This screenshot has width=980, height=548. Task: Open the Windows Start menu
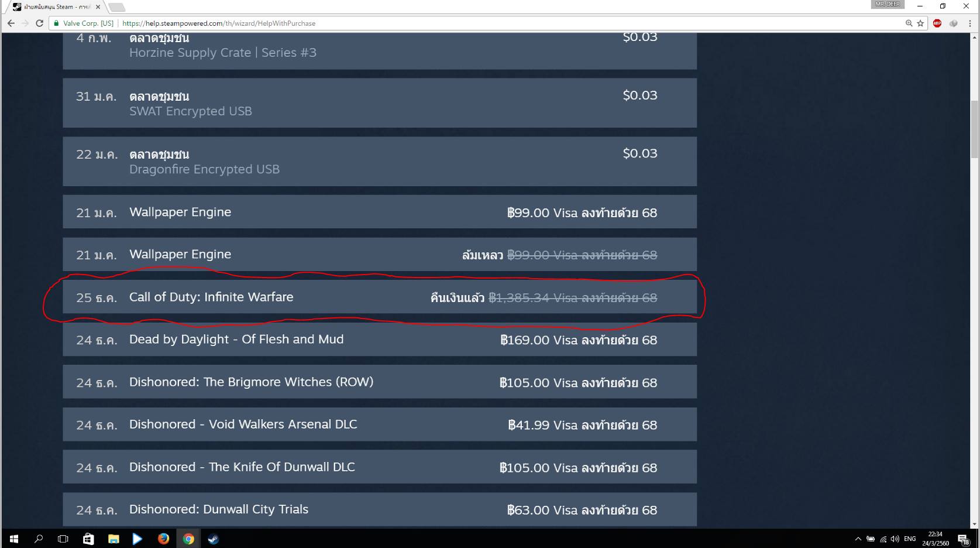pyautogui.click(x=13, y=539)
